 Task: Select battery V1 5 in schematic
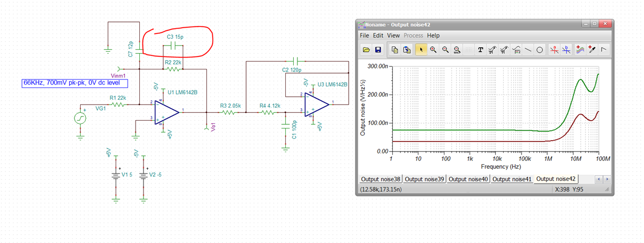pyautogui.click(x=116, y=175)
